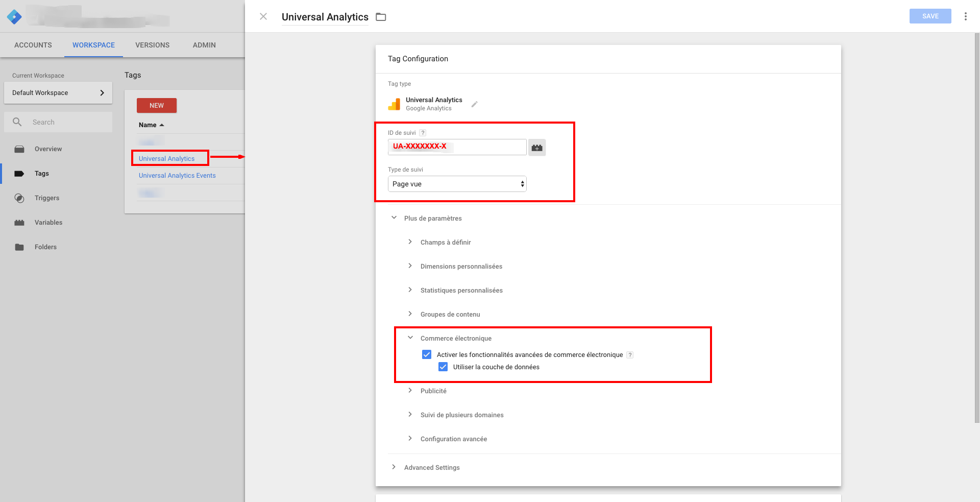Click the Folders icon in sidebar
The height and width of the screenshot is (502, 980).
coord(19,247)
